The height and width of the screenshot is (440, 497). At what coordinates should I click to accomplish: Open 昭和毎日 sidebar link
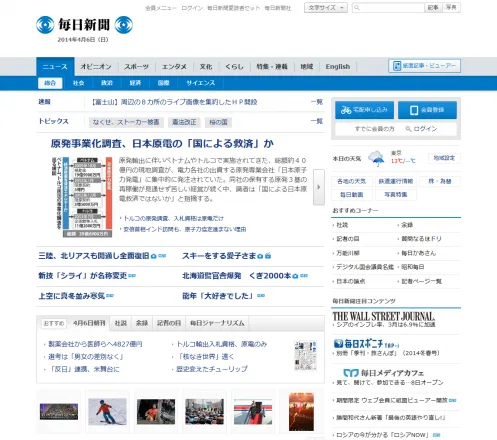click(413, 267)
